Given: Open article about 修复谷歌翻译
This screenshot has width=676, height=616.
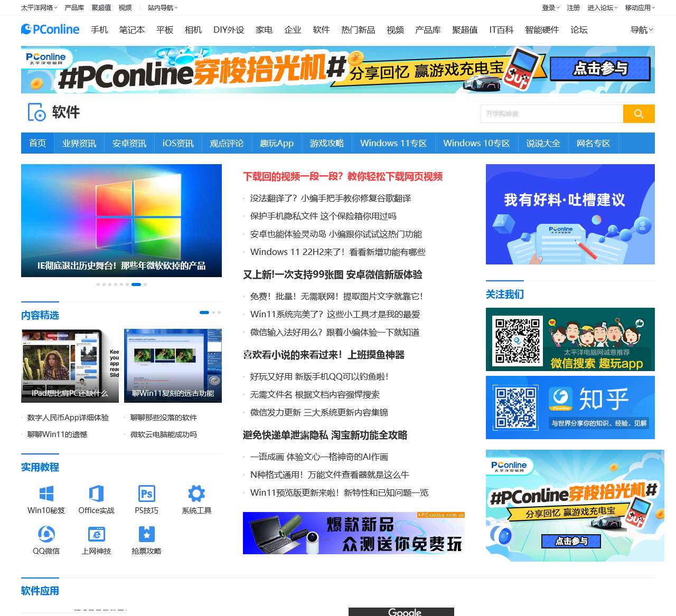Looking at the screenshot, I should pyautogui.click(x=331, y=198).
